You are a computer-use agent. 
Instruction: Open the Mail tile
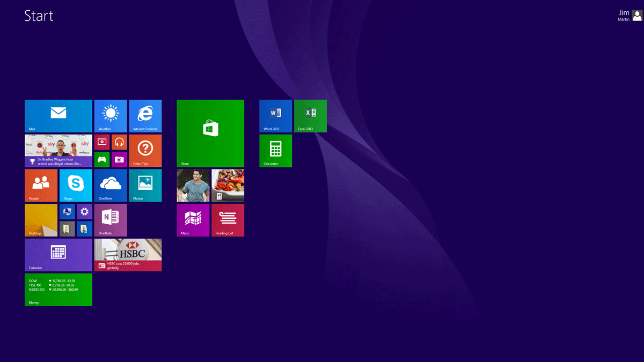click(x=58, y=115)
